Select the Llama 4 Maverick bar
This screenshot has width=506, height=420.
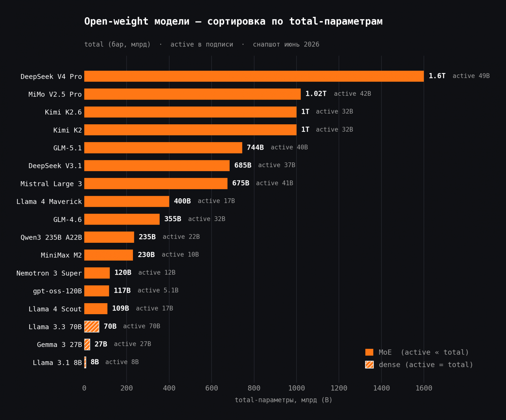[127, 201]
